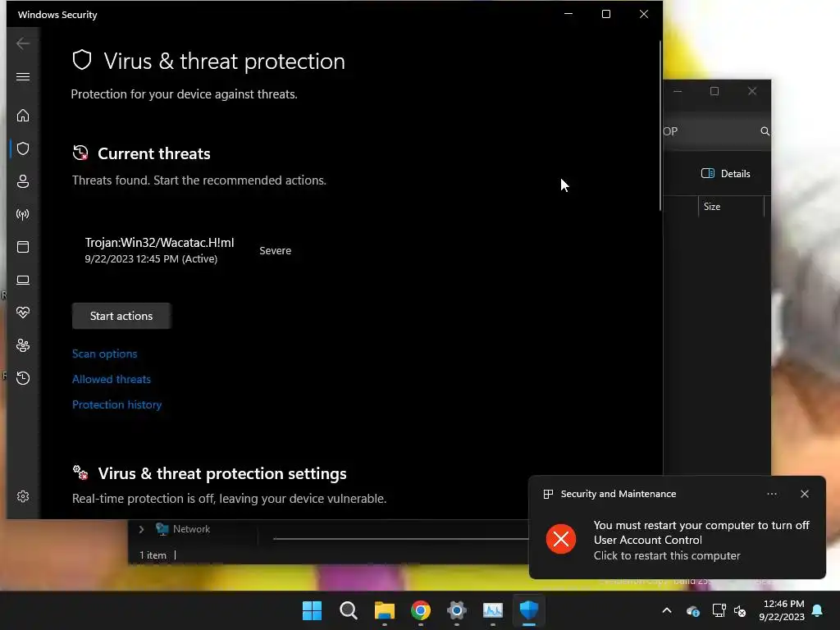Open Task Manager performance app on taskbar
This screenshot has height=630, width=840.
[493, 610]
